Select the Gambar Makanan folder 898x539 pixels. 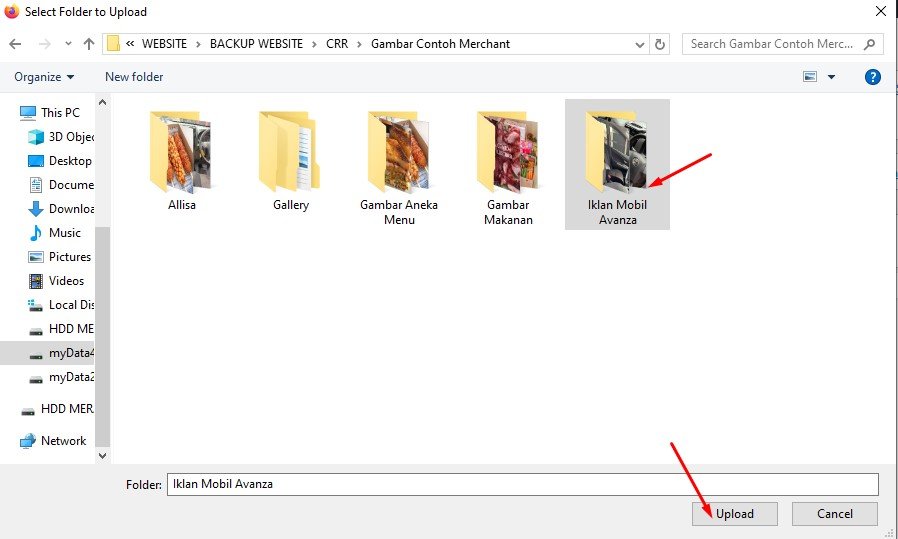508,165
